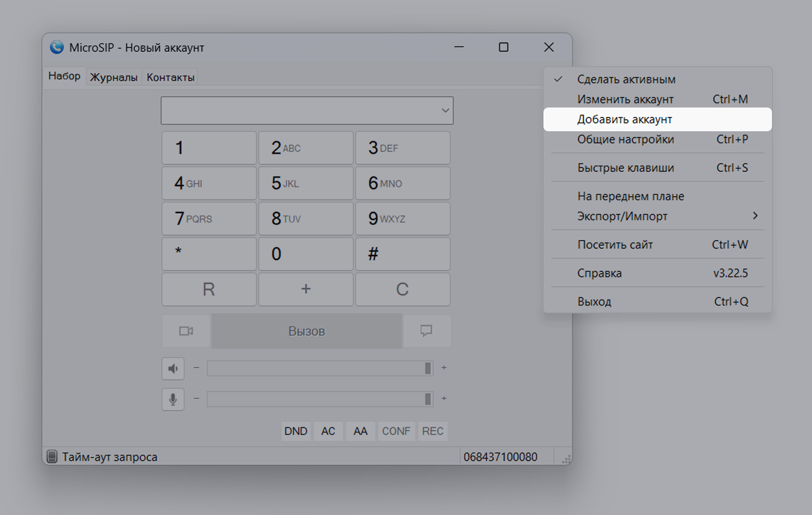812x515 pixels.
Task: Click microphone volume minus sign
Action: coord(196,398)
